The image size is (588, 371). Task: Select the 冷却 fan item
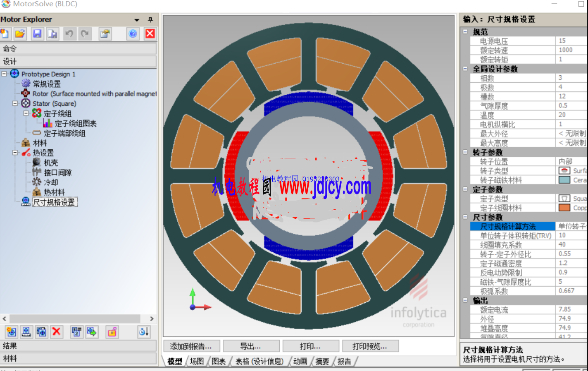pyautogui.click(x=51, y=182)
